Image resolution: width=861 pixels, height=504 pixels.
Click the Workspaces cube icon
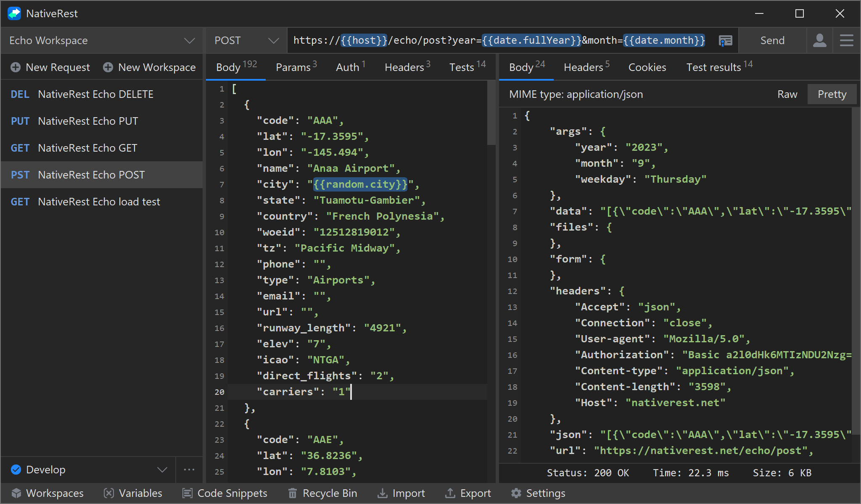coord(16,493)
